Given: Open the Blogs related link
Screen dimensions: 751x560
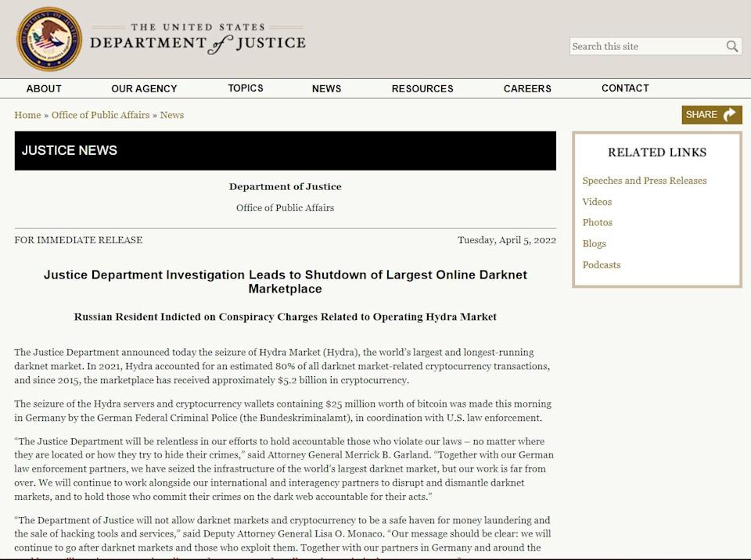Looking at the screenshot, I should tap(594, 243).
